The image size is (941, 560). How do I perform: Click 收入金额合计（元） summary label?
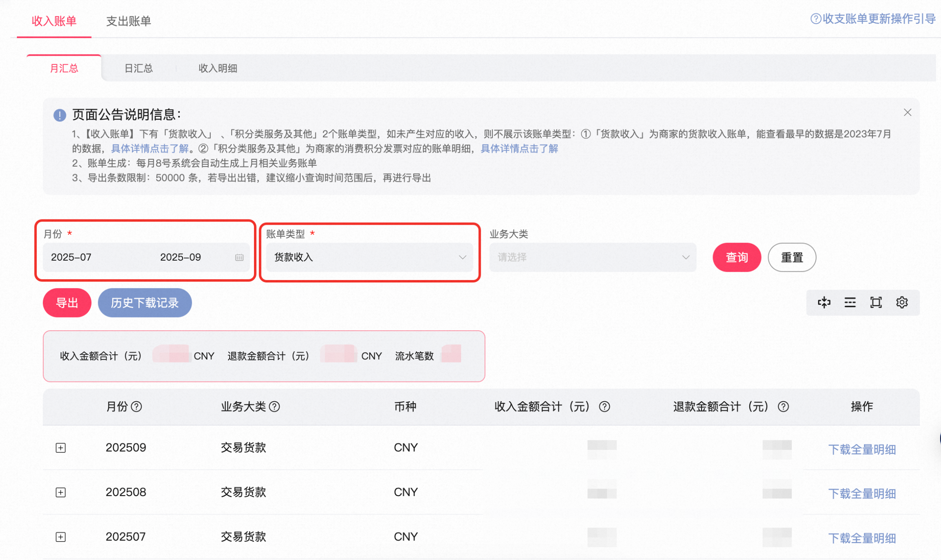point(101,356)
